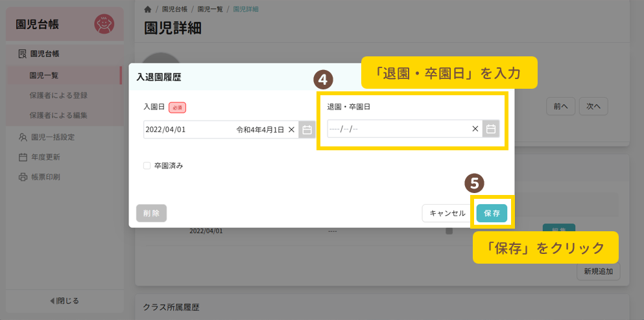
Task: Open calendar picker for 入園日
Action: (307, 130)
